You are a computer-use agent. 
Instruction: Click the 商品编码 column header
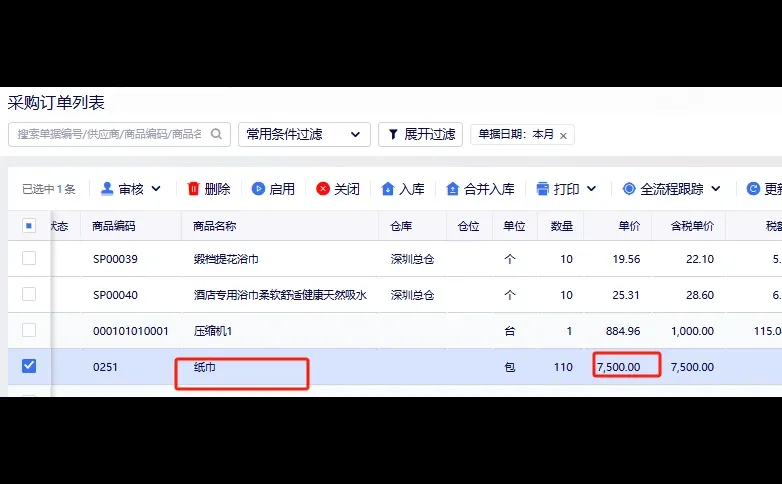(x=114, y=226)
